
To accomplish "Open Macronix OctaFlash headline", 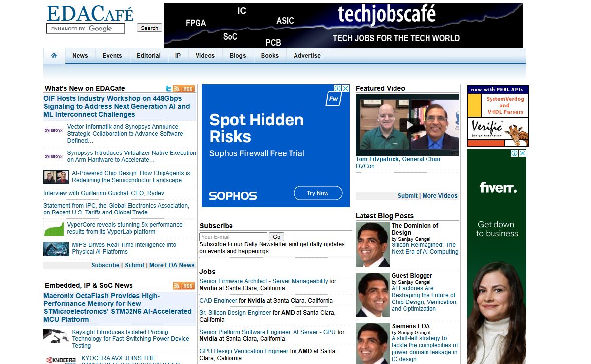I will [x=117, y=307].
